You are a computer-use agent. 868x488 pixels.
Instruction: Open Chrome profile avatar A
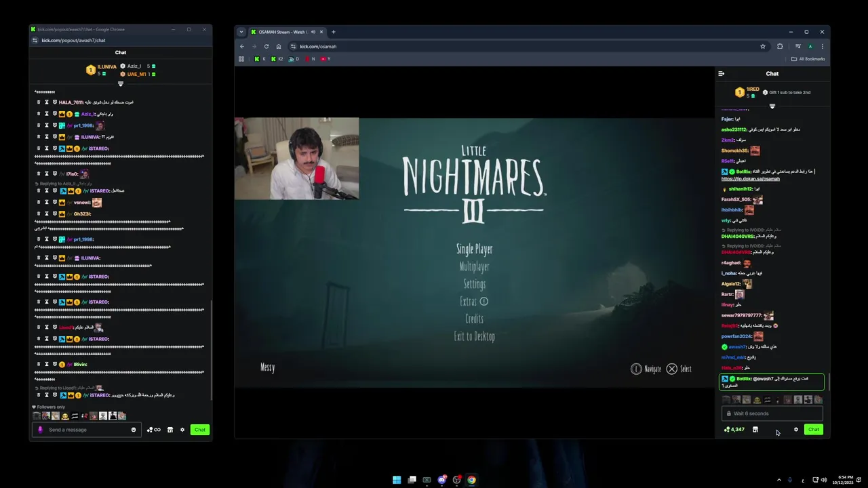point(810,47)
